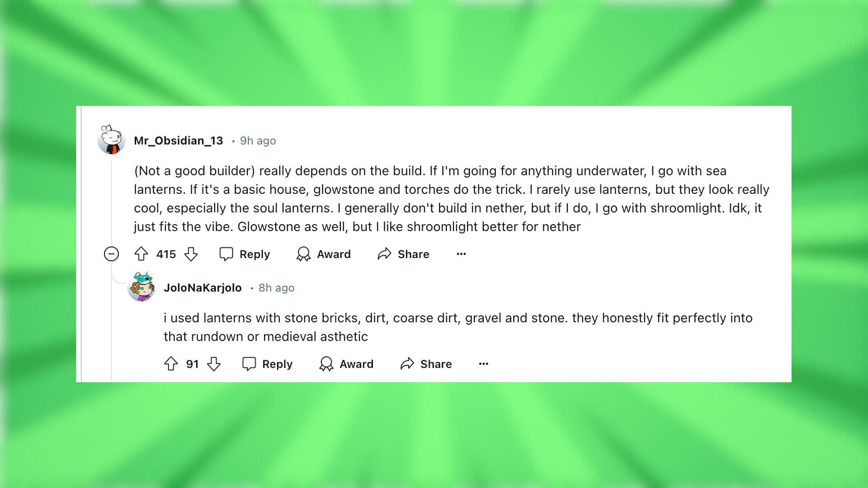
Task: Share Mr_Obsidian_13's comment
Action: coord(403,254)
